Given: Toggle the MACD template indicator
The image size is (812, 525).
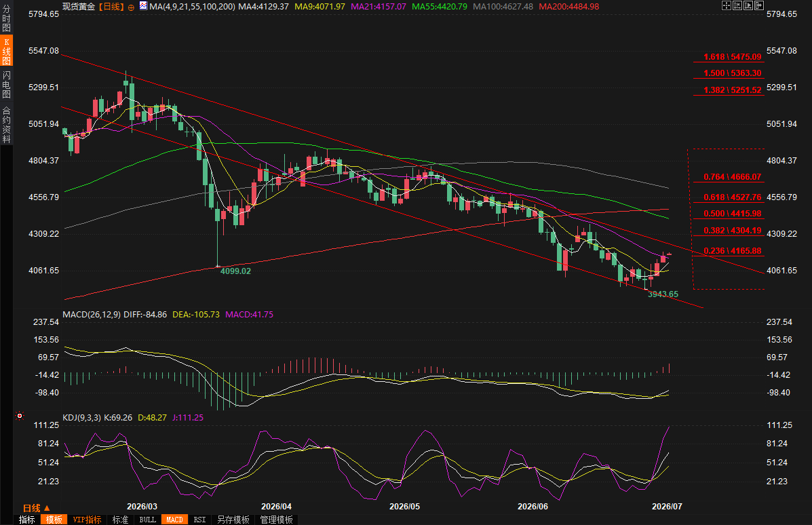Looking at the screenshot, I should coord(174,520).
